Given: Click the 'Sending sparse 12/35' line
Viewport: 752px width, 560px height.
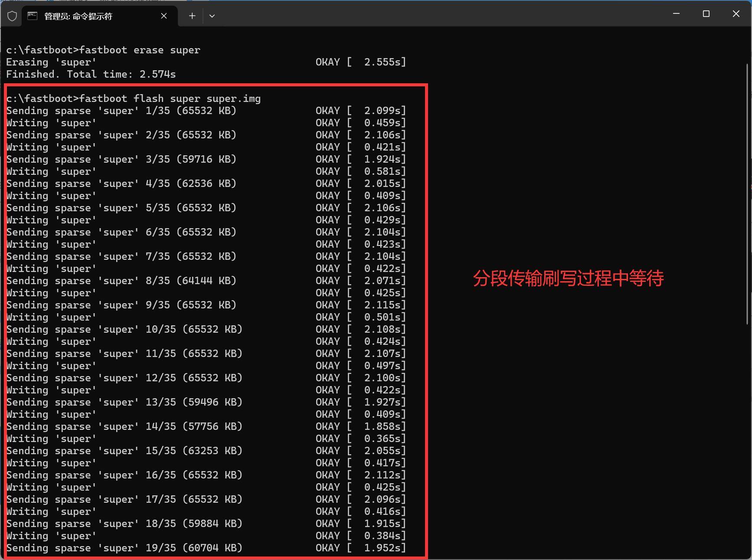Looking at the screenshot, I should (124, 378).
